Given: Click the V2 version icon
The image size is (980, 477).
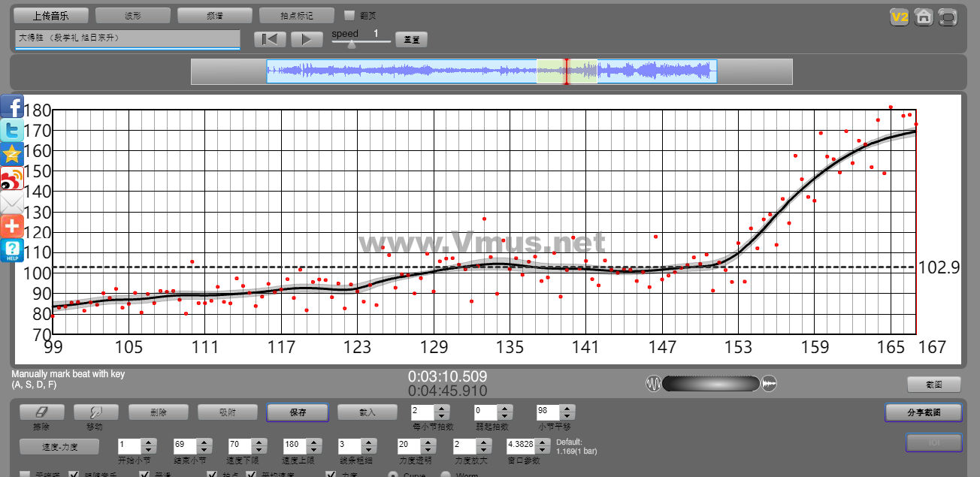Looking at the screenshot, I should [899, 17].
